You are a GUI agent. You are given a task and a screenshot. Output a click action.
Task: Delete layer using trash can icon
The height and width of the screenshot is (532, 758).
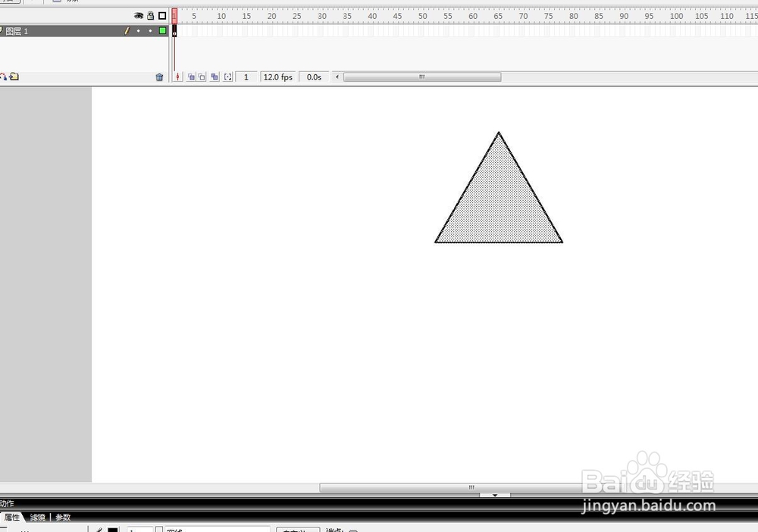pyautogui.click(x=159, y=77)
